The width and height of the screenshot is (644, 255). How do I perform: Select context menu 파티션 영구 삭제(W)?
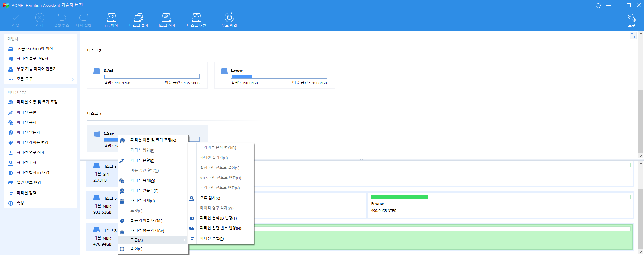tap(153, 231)
